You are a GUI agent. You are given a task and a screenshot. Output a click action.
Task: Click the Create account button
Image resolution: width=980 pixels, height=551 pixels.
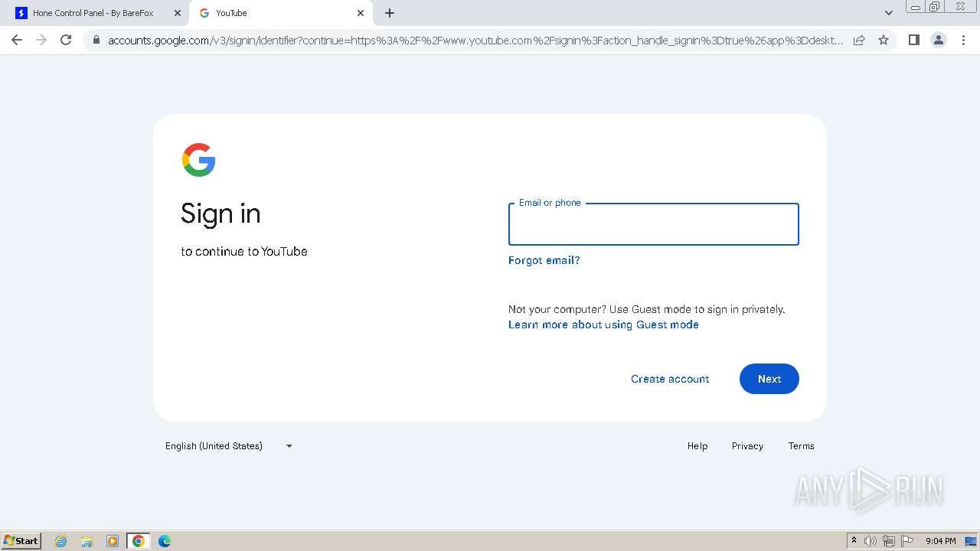pos(670,379)
